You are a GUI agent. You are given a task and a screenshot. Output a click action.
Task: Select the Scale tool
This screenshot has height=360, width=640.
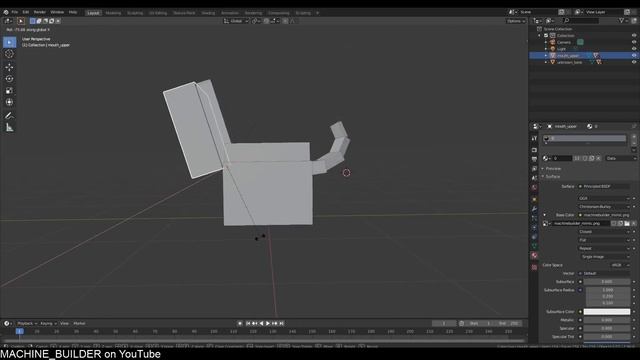tap(9, 91)
